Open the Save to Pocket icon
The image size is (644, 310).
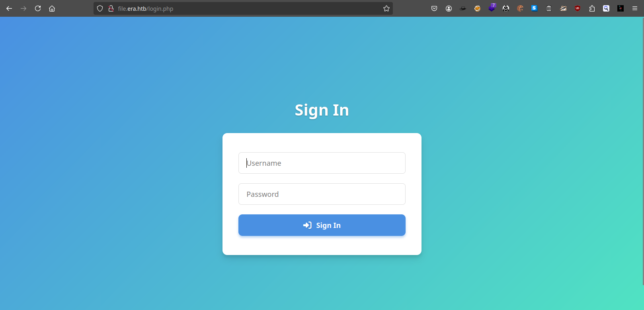[x=434, y=8]
